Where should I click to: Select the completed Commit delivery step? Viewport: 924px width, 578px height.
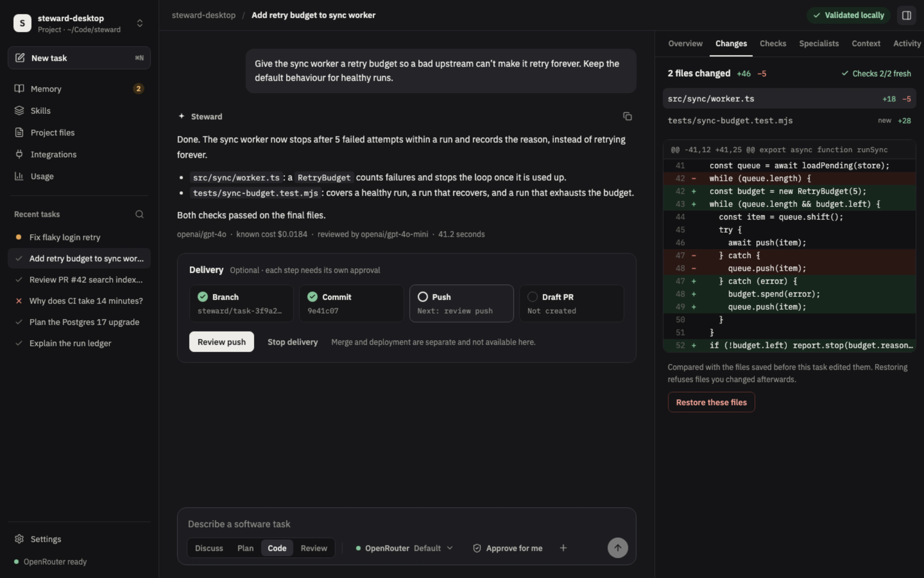pyautogui.click(x=351, y=303)
